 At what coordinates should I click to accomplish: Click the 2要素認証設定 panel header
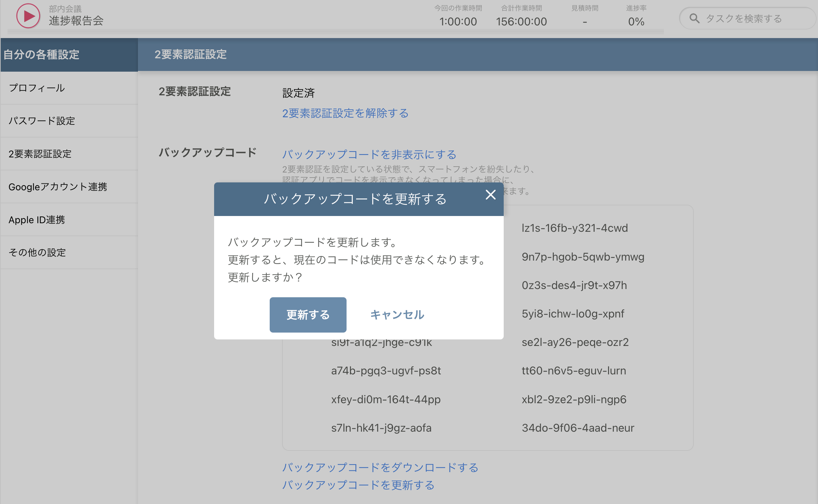(190, 55)
